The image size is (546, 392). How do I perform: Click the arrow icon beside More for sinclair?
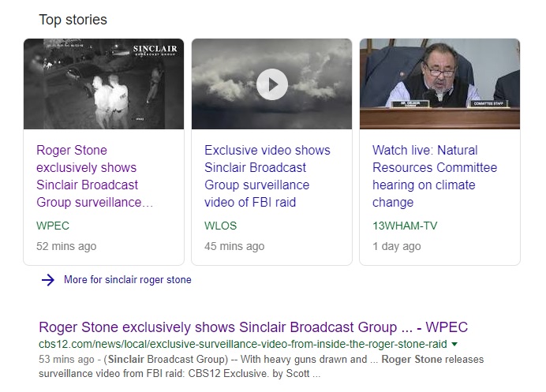[x=48, y=280]
